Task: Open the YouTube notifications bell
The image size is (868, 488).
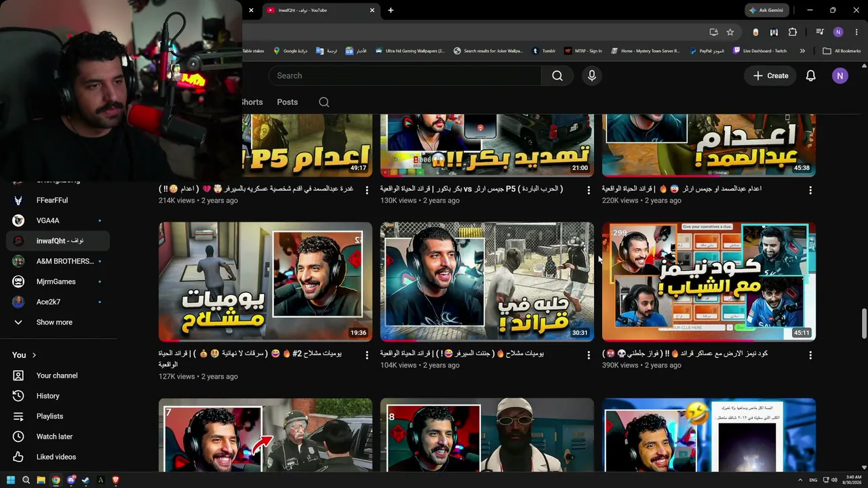Action: [x=810, y=76]
